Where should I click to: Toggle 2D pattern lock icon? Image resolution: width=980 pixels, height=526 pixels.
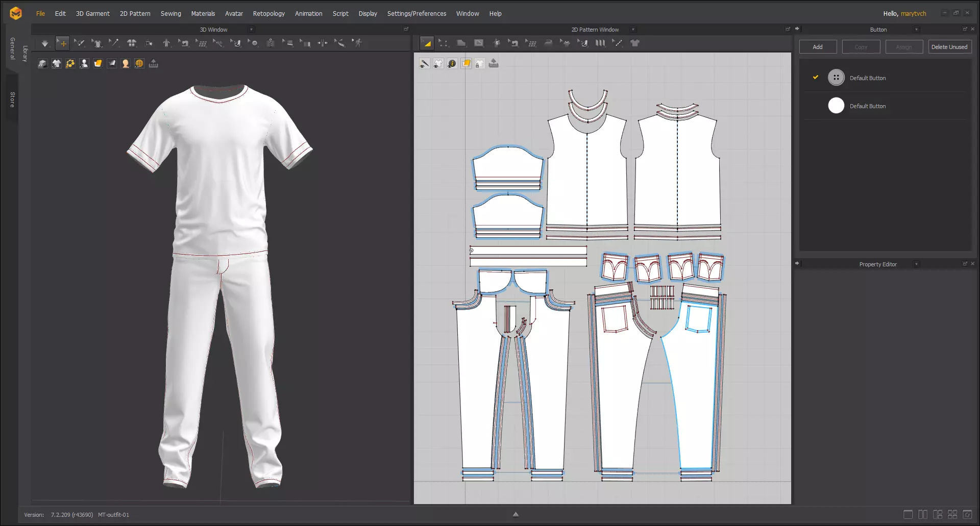coord(480,63)
